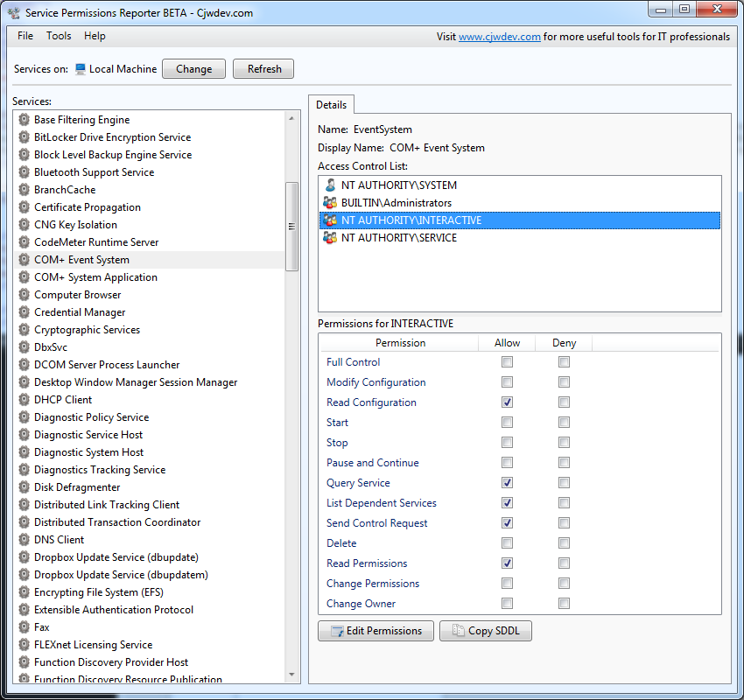Select Cryptographic Services in the list
The height and width of the screenshot is (700, 744).
(87, 330)
